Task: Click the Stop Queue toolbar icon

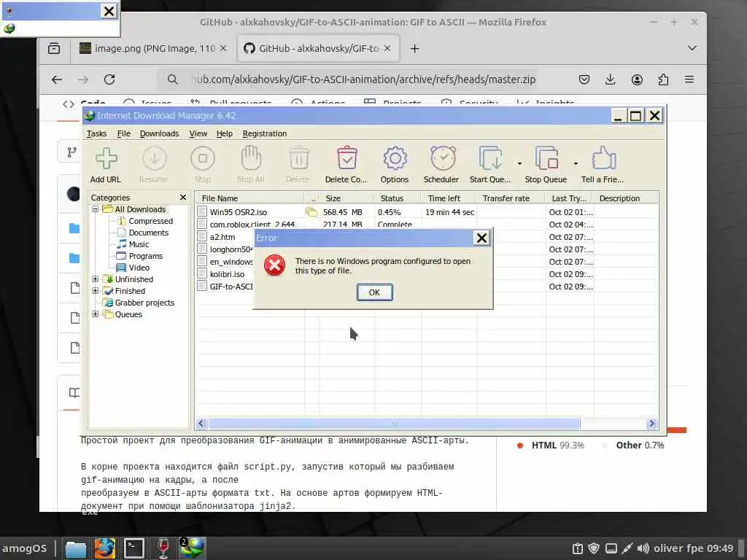Action: tap(546, 164)
